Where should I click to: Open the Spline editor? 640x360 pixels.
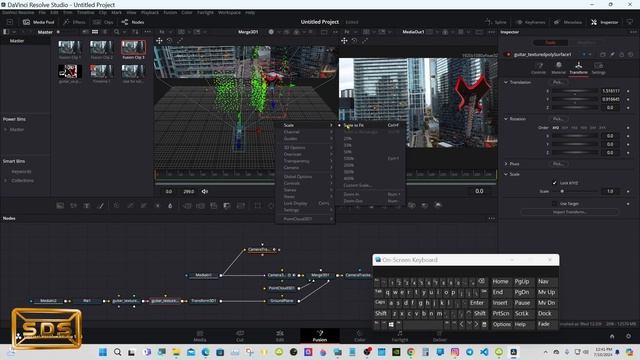[496, 22]
